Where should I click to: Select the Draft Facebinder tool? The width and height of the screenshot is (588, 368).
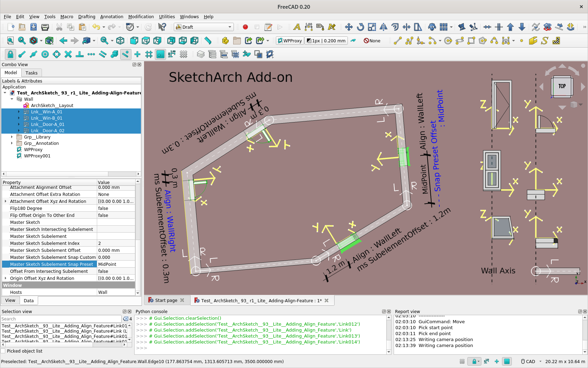coord(533,41)
